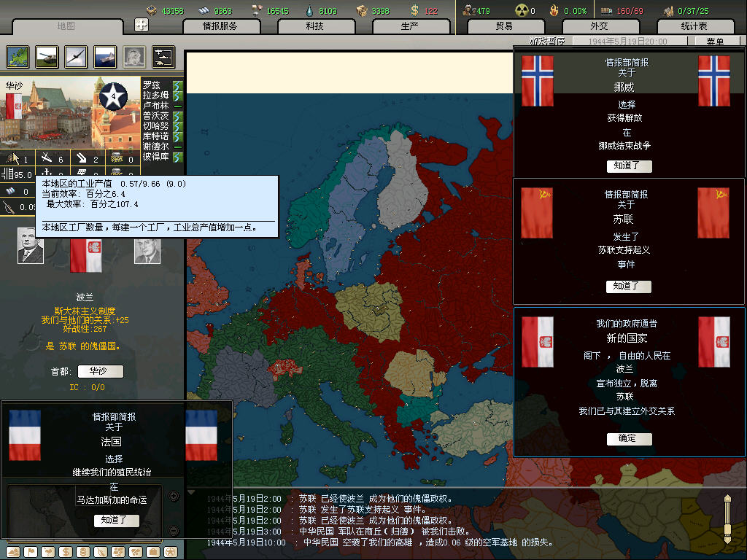Open the naval units ship icon
This screenshot has width=747, height=560.
click(105, 57)
